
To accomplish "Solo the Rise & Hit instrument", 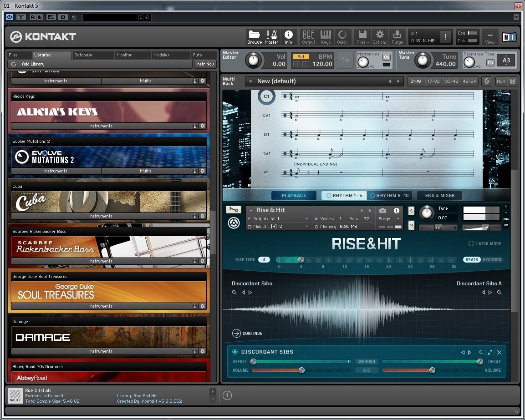I will click(411, 211).
